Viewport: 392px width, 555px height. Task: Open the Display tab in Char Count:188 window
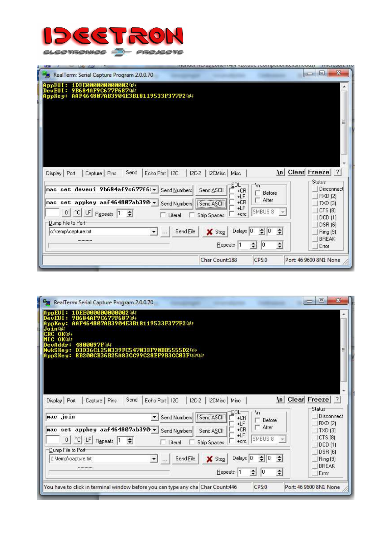(54, 173)
